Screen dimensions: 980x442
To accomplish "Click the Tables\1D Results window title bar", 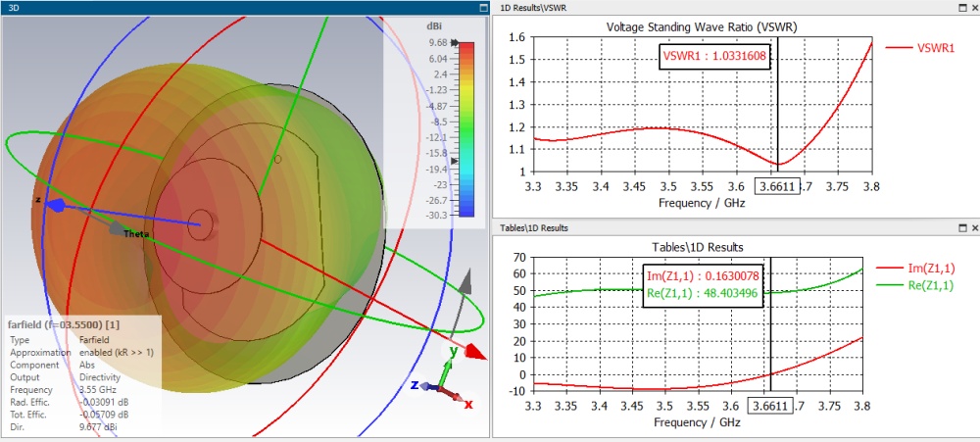I will tap(736, 227).
